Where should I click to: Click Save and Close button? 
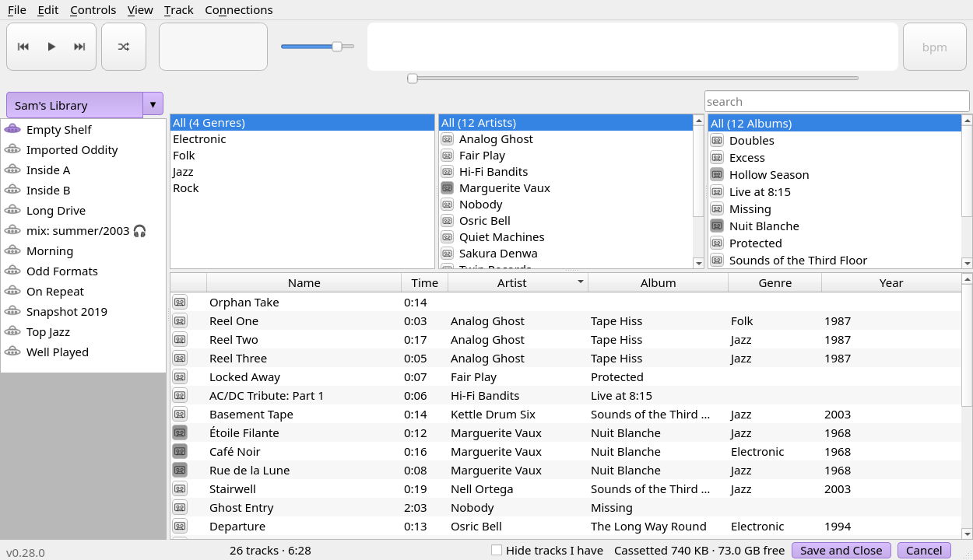coord(841,550)
